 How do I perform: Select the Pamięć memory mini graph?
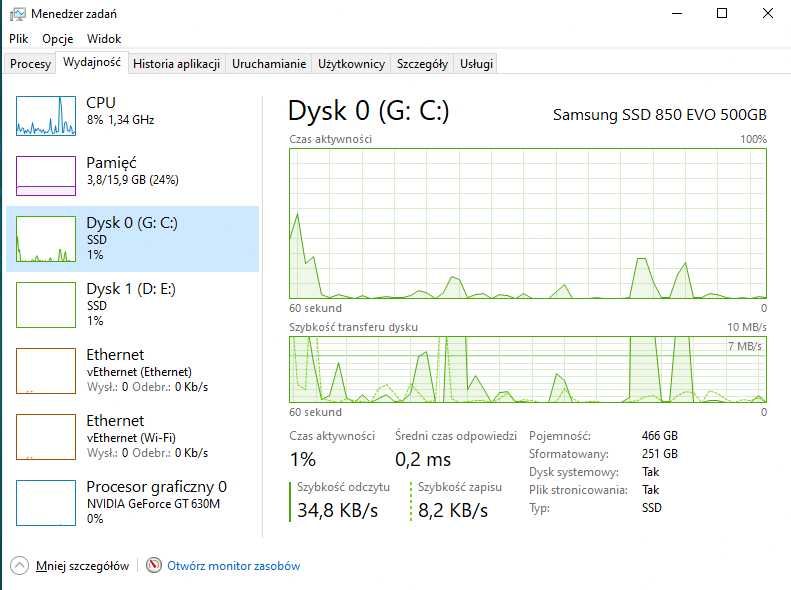pos(46,175)
